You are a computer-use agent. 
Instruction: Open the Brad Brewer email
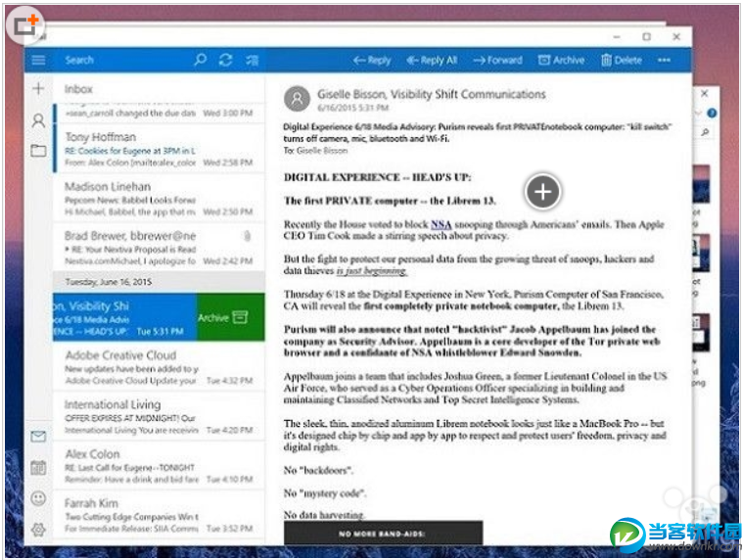point(159,248)
